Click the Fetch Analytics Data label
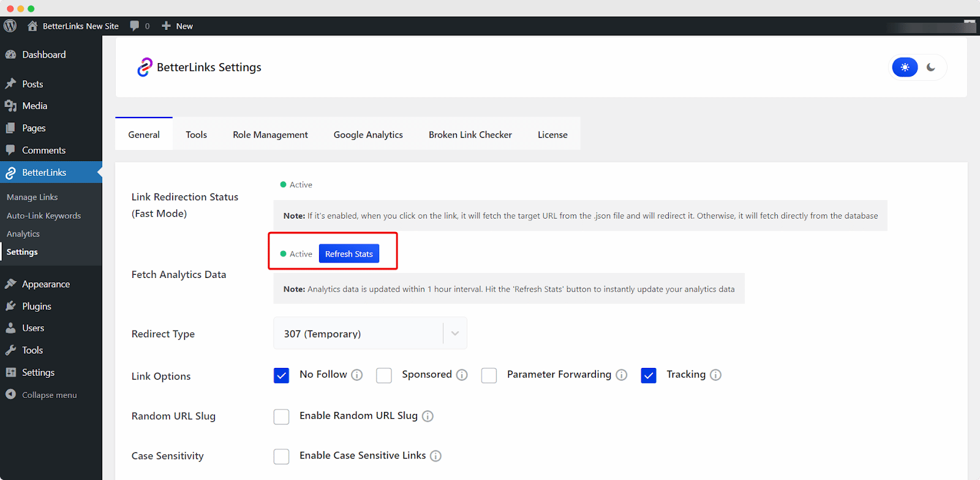The image size is (980, 480). [x=179, y=274]
